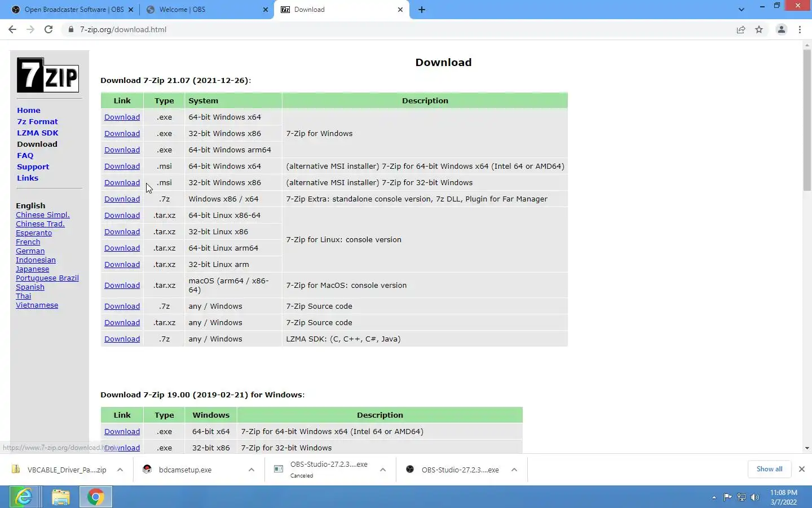Viewport: 812px width, 508px height.
Task: Show all downloads
Action: 769,469
